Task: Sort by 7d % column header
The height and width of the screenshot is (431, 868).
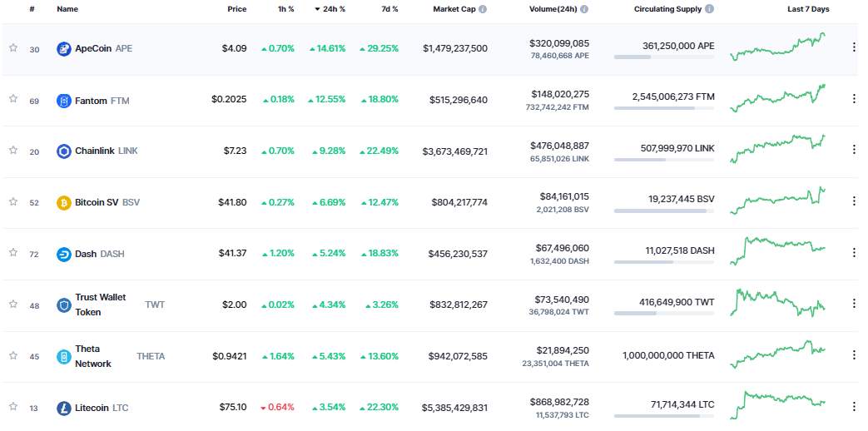Action: (389, 9)
